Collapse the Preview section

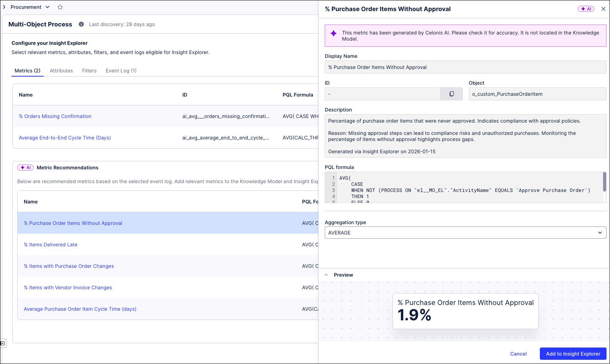click(x=326, y=275)
